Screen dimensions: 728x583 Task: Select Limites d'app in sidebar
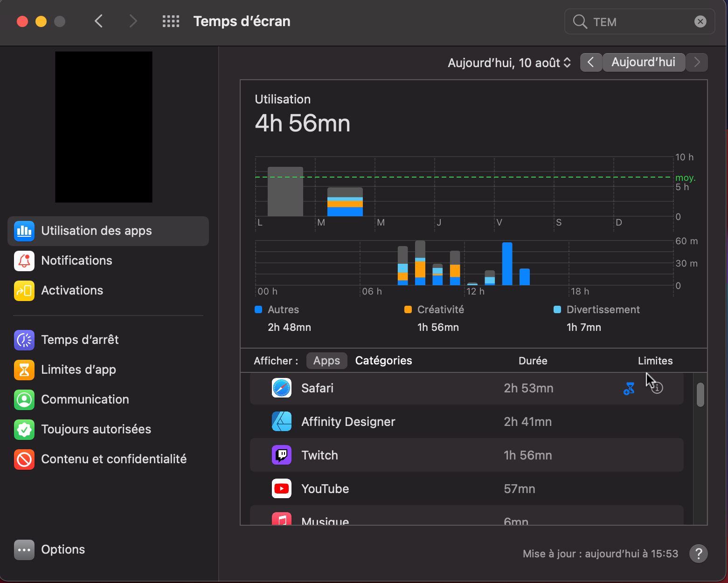(x=108, y=370)
